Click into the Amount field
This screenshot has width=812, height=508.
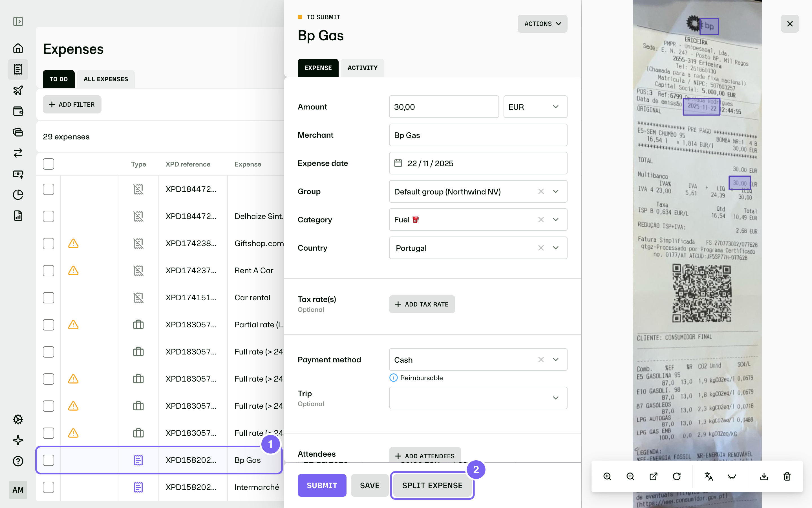[x=444, y=107]
